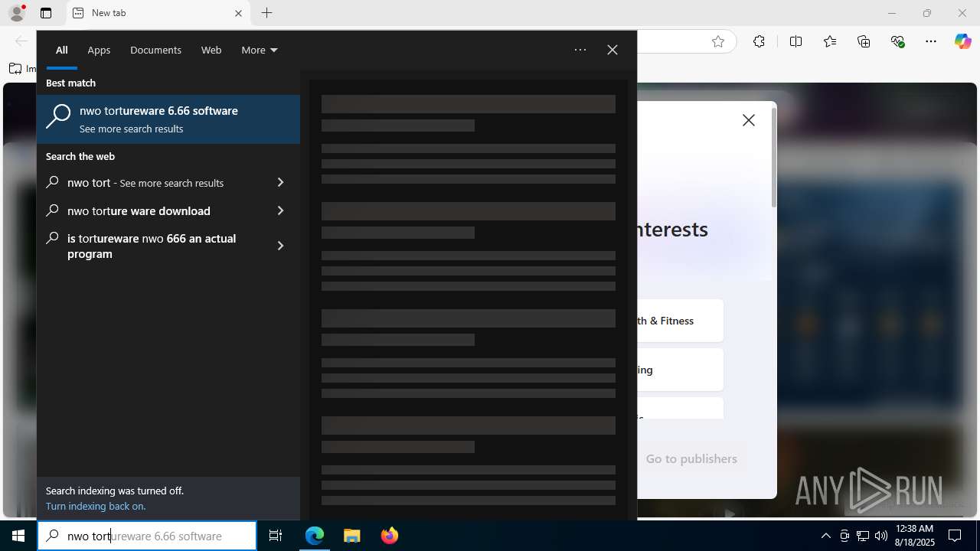
Task: Launch Microsoft Edge from the taskbar
Action: 315,536
